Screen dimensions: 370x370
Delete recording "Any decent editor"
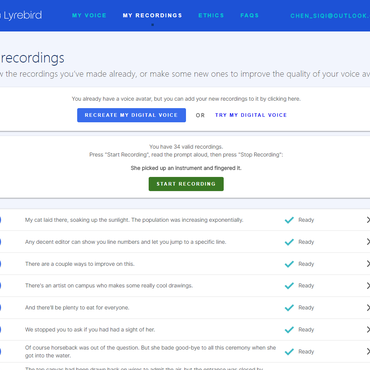pos(368,242)
